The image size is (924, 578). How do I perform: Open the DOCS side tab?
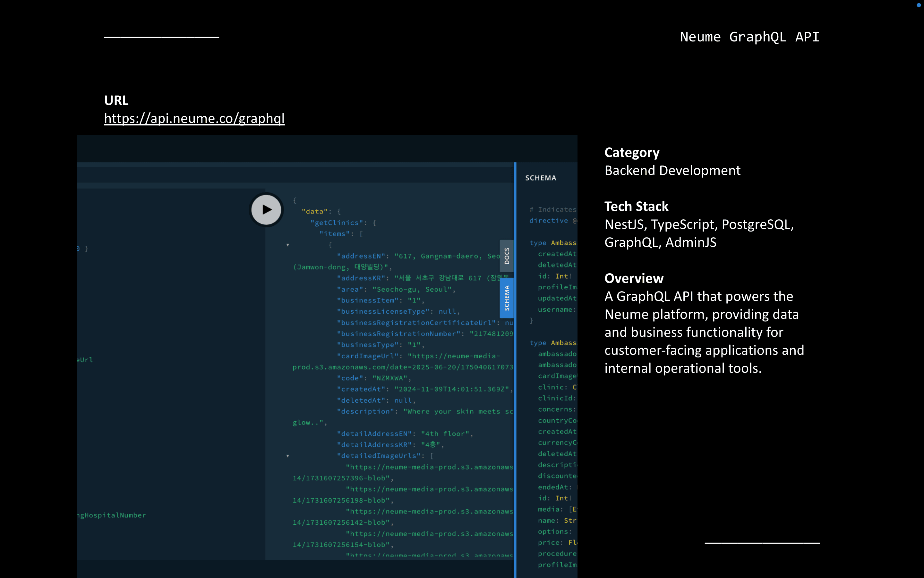(507, 256)
